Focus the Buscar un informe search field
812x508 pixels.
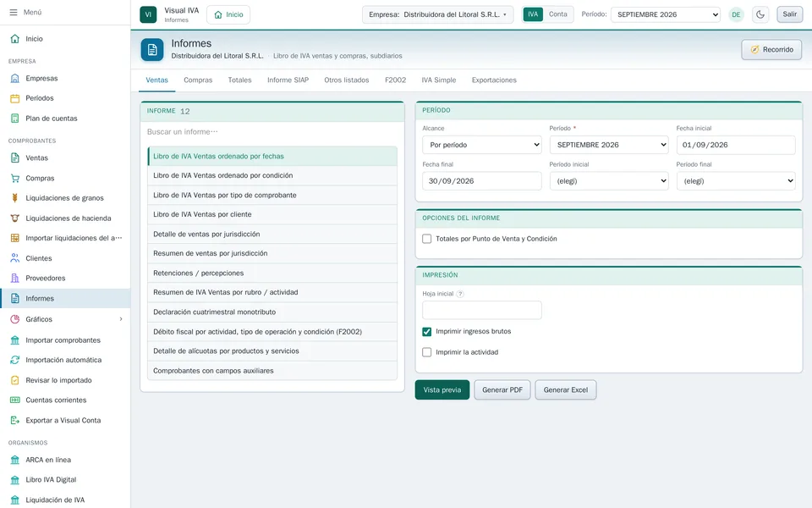coord(272,132)
